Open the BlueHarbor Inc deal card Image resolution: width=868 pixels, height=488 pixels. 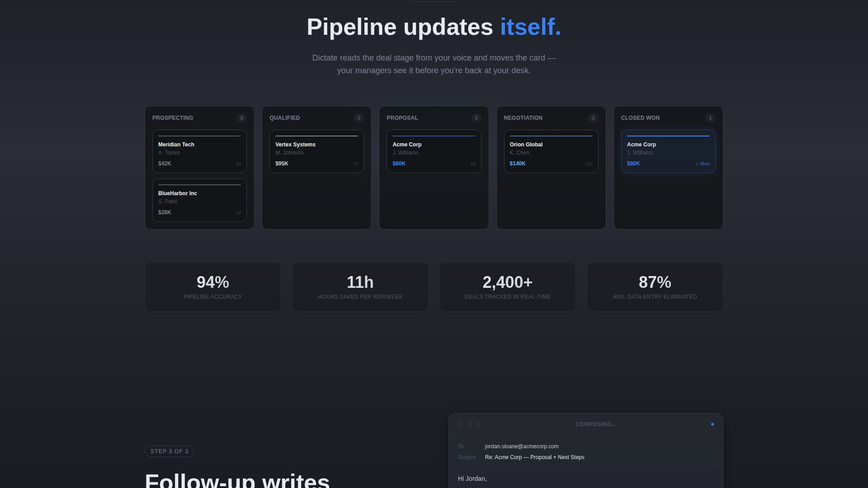click(199, 200)
